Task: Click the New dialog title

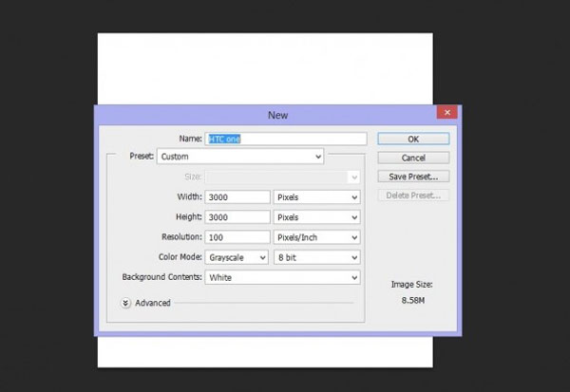Action: click(277, 115)
